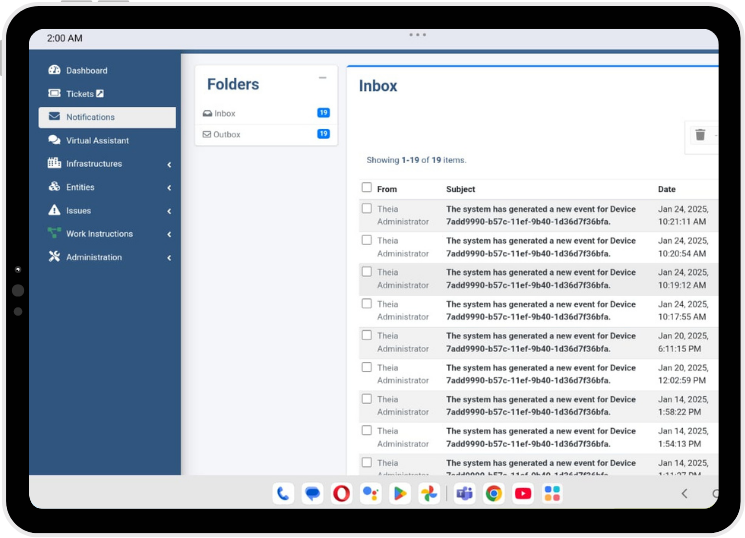Screen dimensions: 745x538
Task: Click the Inbox tray icon in Folders
Action: [x=207, y=114]
